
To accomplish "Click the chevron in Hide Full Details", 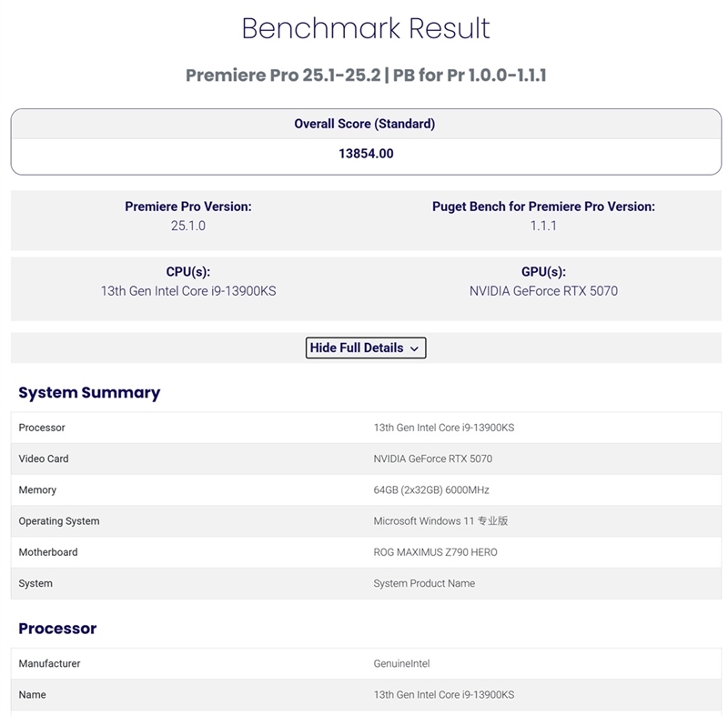I will [x=414, y=348].
